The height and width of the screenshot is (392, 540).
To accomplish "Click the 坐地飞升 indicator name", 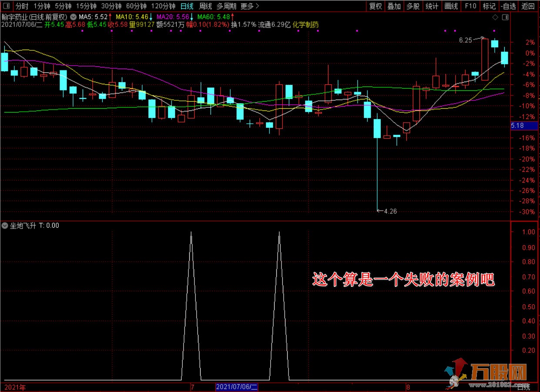I will 23,226.
